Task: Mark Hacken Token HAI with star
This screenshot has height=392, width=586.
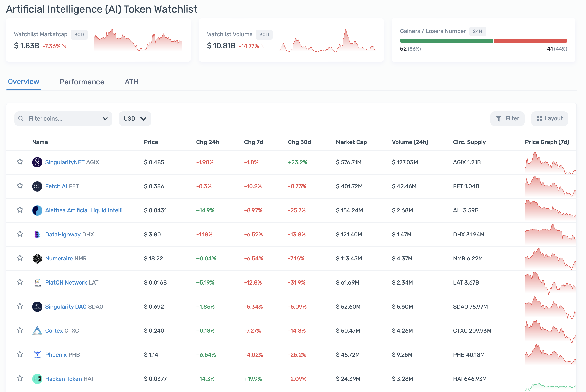Action: [20, 378]
